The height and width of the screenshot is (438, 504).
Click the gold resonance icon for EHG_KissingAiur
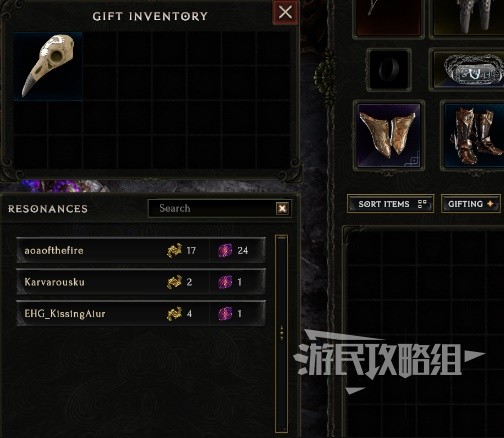point(175,313)
